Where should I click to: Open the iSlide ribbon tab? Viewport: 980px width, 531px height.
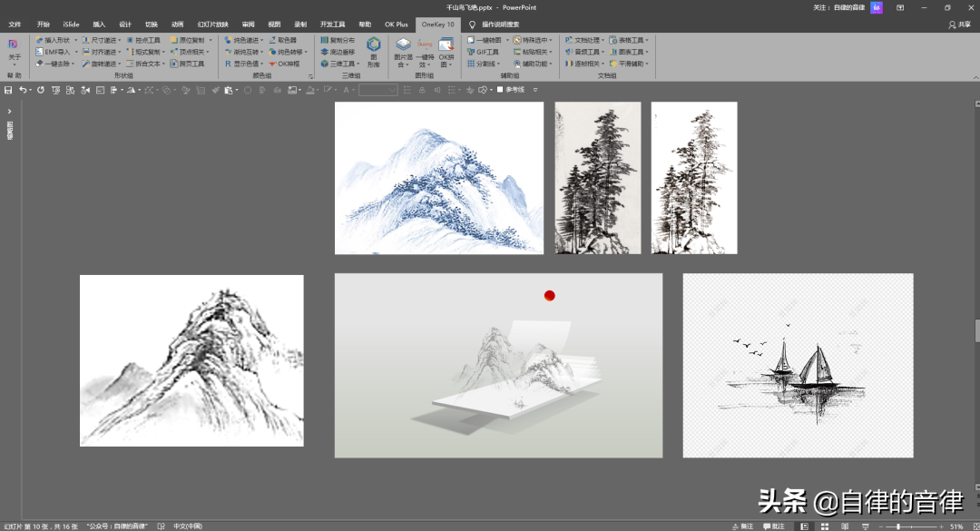[x=71, y=25]
